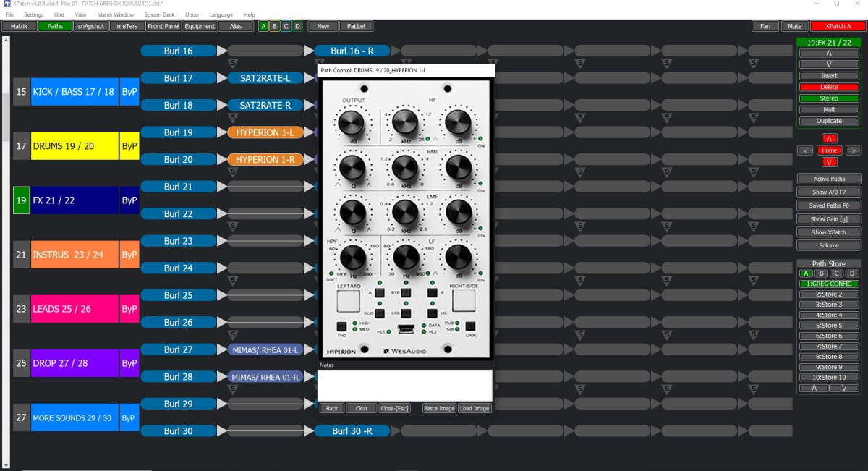Toggle ByP bypass for MORE SOUNDS 29 / 30
Image resolution: width=868 pixels, height=471 pixels.
[x=129, y=417]
